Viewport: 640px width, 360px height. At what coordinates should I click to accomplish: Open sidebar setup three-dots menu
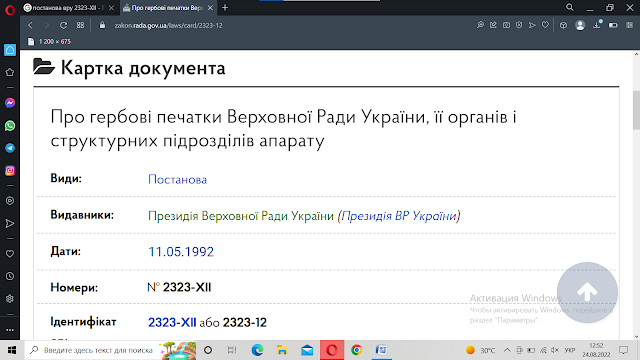(10, 330)
